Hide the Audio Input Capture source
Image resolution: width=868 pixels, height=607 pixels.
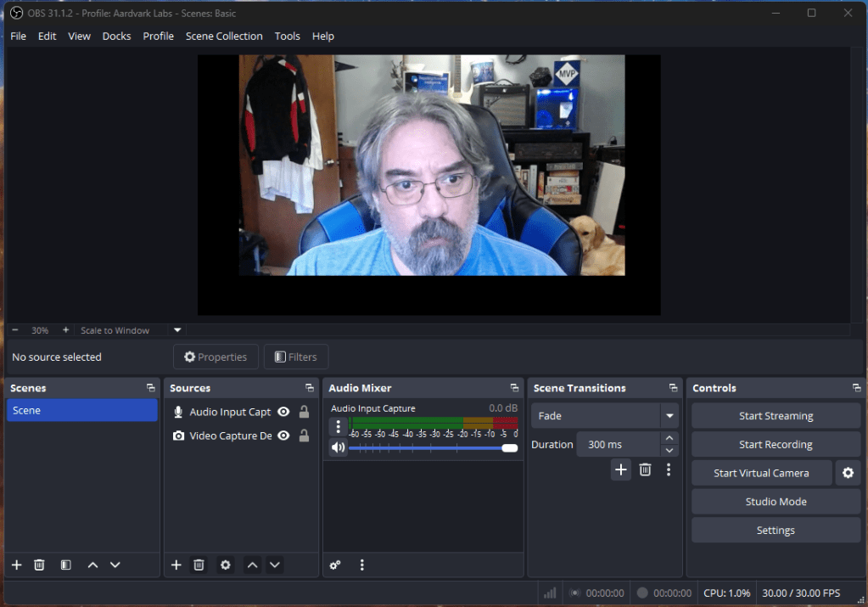tap(283, 412)
